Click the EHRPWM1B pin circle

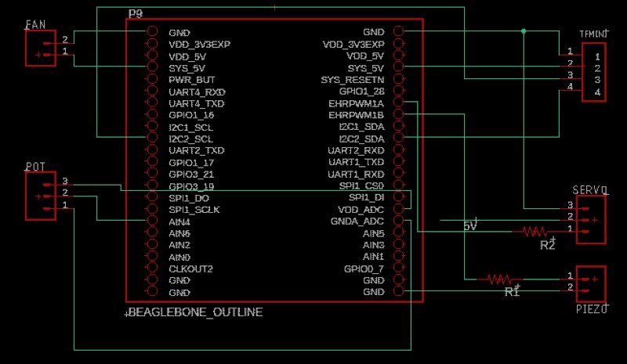[x=399, y=114]
